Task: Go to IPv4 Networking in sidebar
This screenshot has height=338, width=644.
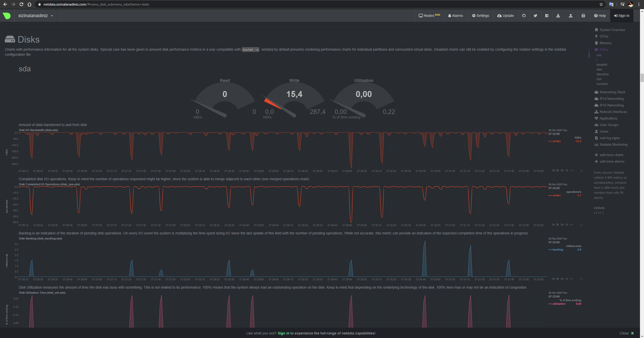Action: point(612,99)
